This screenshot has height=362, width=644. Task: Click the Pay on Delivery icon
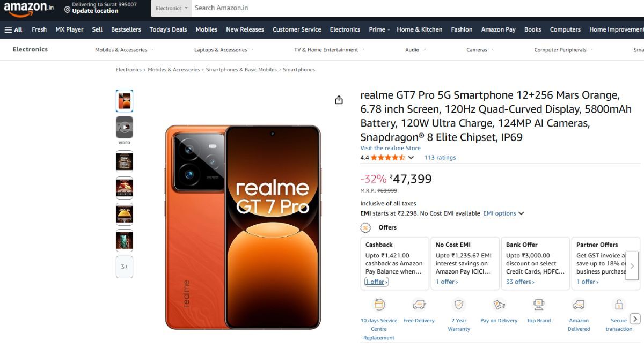(x=499, y=305)
